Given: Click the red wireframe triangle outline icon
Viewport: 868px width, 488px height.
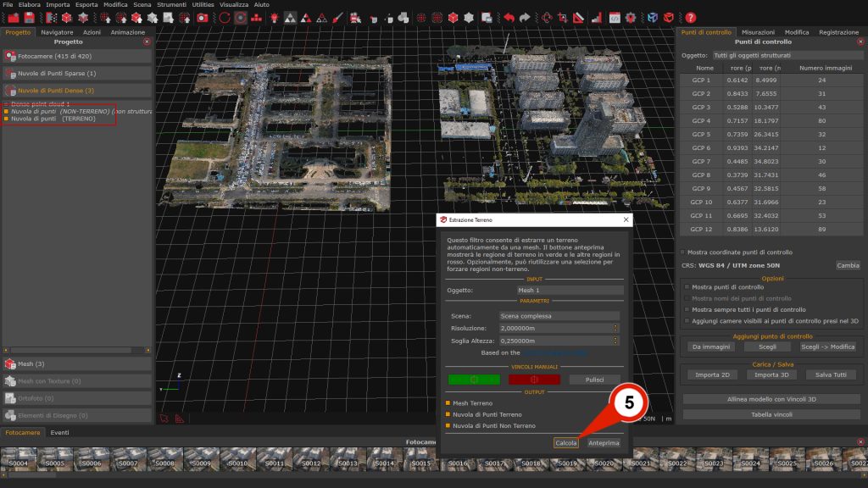Looking at the screenshot, I should 321,18.
